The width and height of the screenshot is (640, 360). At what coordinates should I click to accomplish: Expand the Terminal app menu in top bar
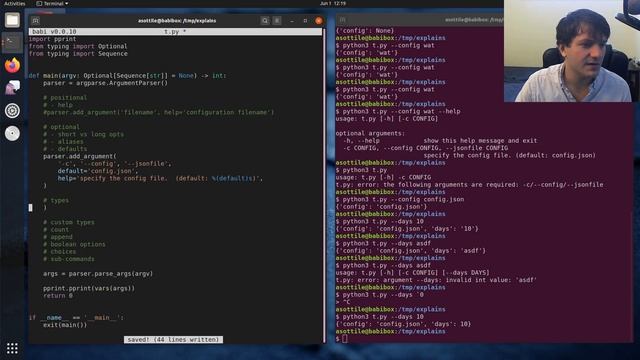coord(52,3)
